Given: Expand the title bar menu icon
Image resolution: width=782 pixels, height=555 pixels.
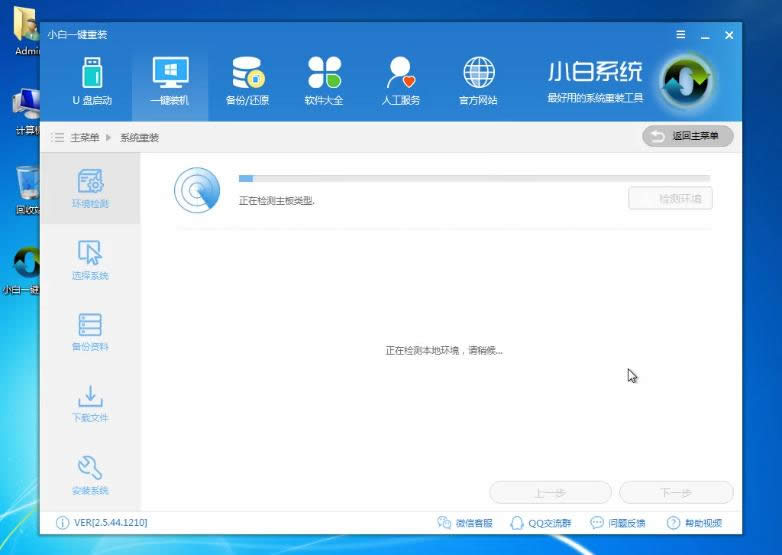Looking at the screenshot, I should point(680,35).
